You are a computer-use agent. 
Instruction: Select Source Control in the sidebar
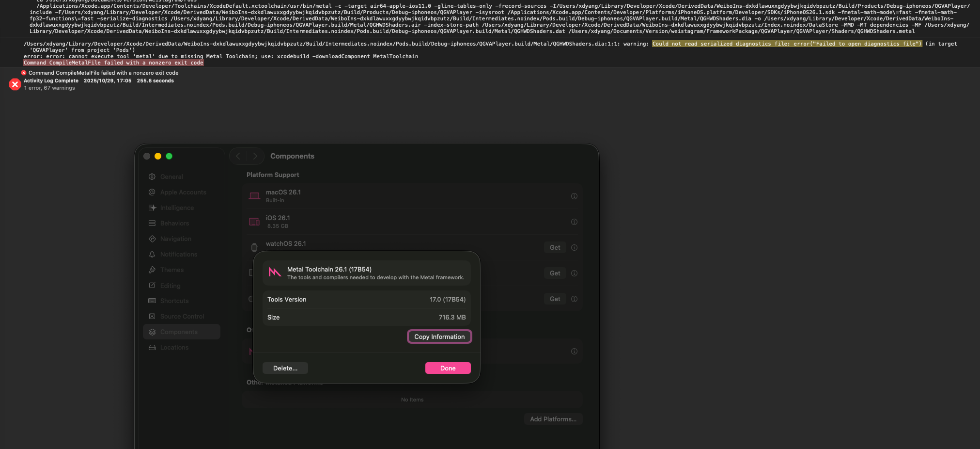point(182,317)
